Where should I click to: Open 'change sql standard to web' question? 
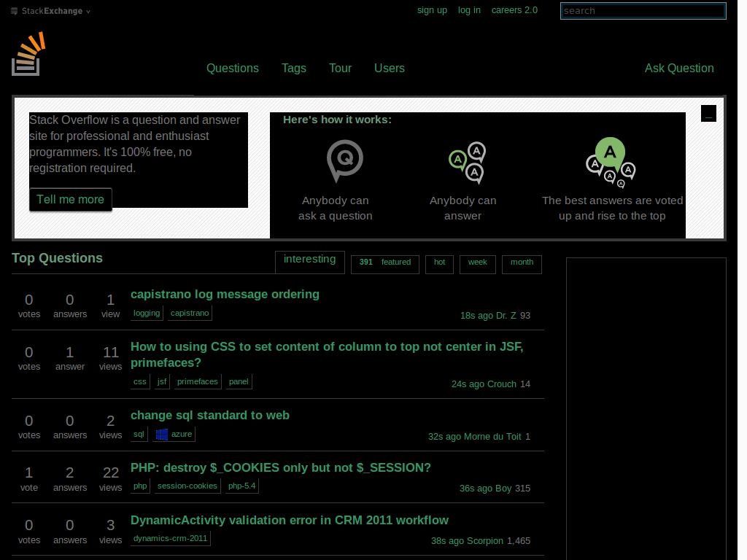point(210,415)
